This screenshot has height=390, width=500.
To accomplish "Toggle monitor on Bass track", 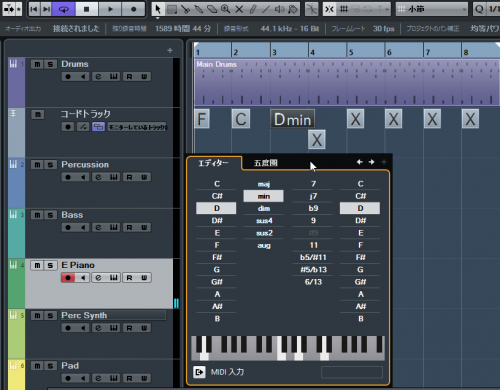I will pos(83,228).
